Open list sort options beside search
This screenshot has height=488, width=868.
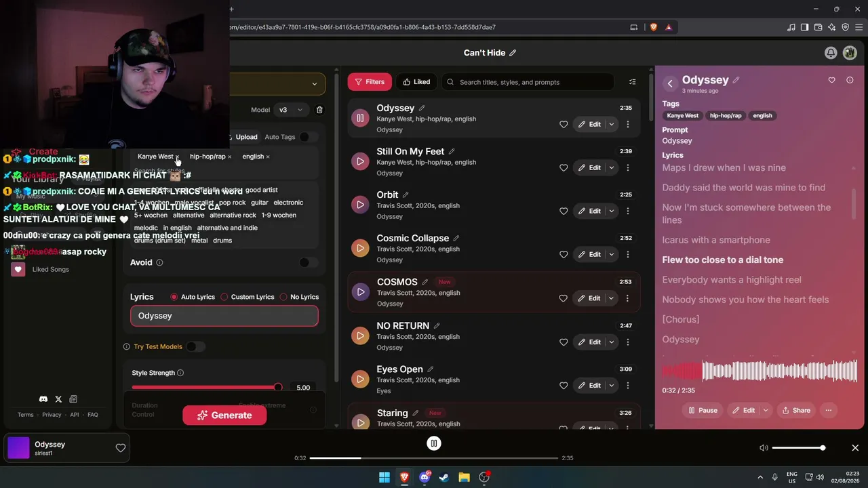(x=632, y=82)
